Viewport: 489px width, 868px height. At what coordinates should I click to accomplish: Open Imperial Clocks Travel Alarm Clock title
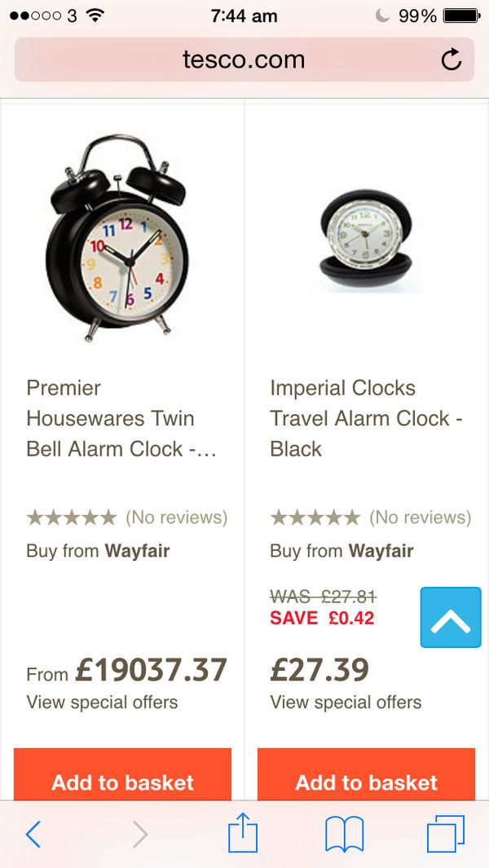point(366,419)
